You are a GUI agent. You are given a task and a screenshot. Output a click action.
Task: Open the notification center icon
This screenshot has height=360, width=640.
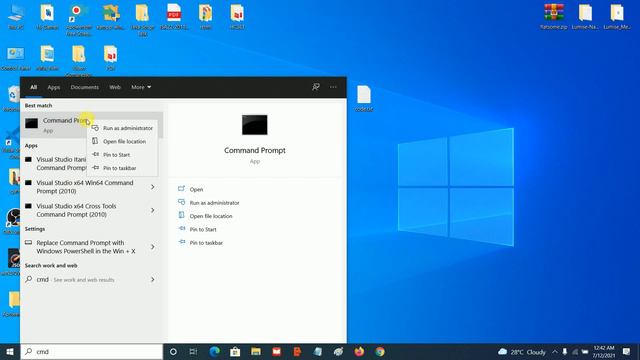[x=626, y=352]
